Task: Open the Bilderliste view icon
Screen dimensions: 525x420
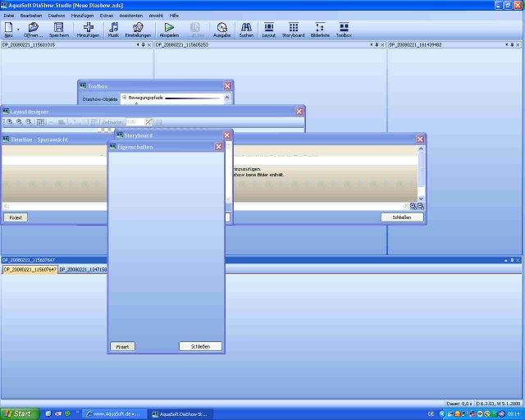Action: pyautogui.click(x=320, y=28)
